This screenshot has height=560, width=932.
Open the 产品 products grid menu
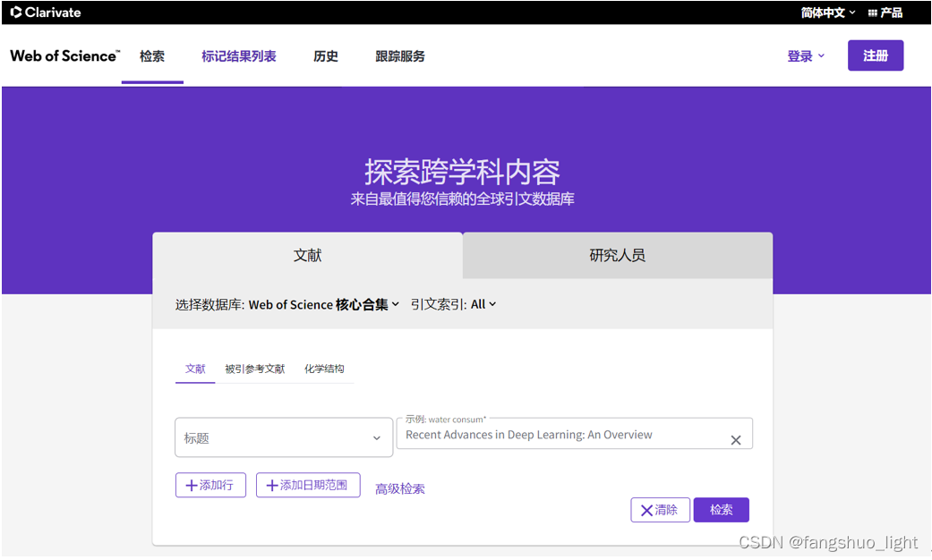(x=885, y=13)
